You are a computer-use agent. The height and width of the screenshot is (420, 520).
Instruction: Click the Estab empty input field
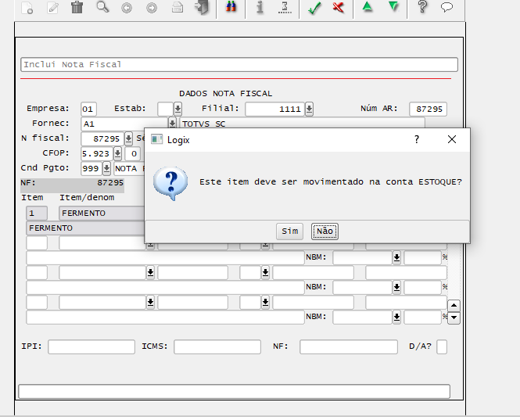(x=165, y=109)
